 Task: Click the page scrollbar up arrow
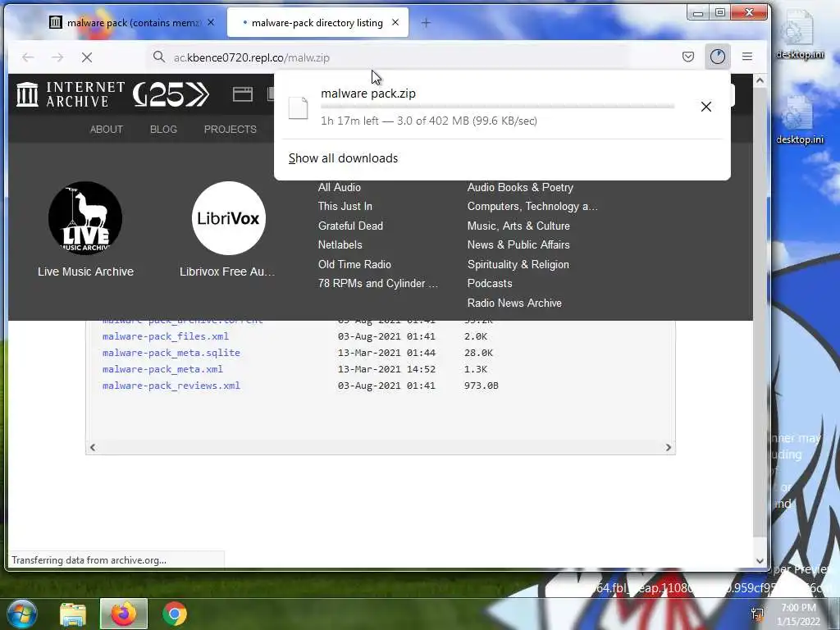tap(760, 80)
